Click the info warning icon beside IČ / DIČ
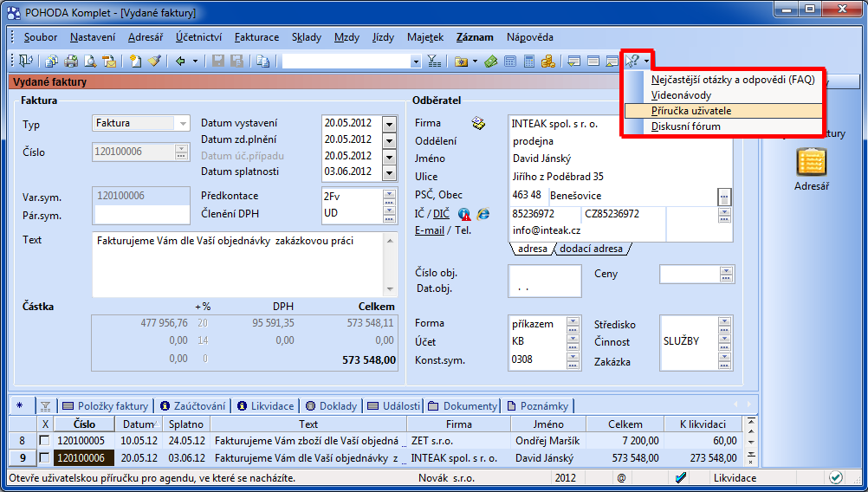The height and width of the screenshot is (492, 868). (464, 214)
